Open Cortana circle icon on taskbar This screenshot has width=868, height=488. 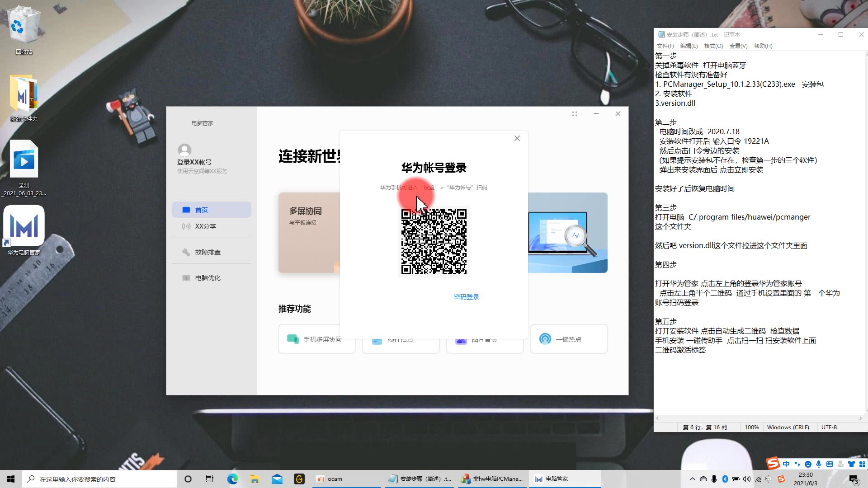point(188,479)
